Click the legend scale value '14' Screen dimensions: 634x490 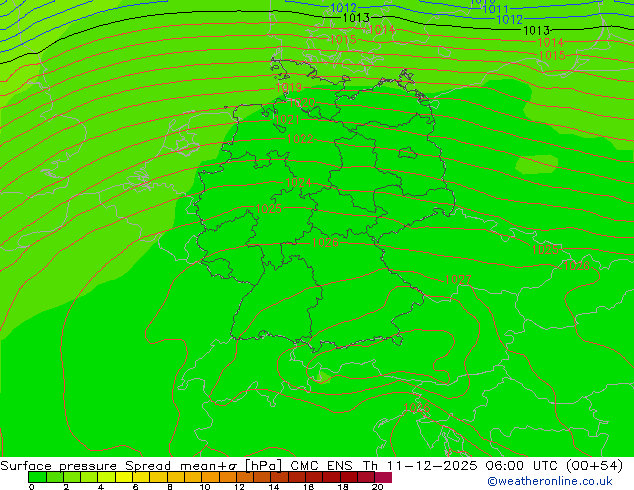point(274,487)
